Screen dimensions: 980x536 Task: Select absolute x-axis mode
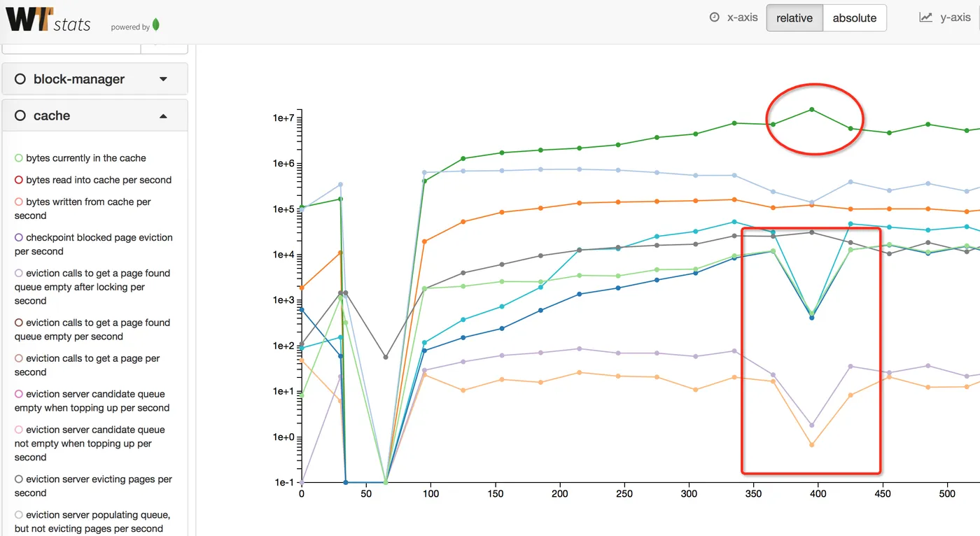click(x=855, y=18)
